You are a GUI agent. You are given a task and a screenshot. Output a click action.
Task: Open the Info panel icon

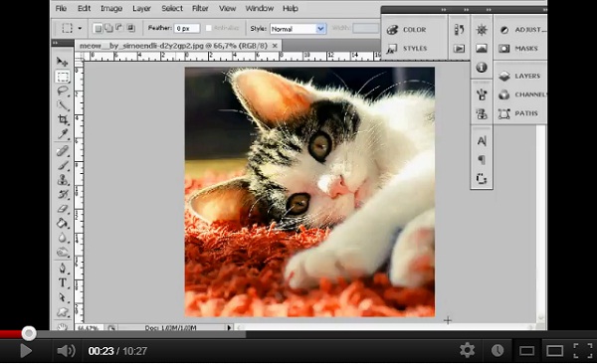coord(482,68)
